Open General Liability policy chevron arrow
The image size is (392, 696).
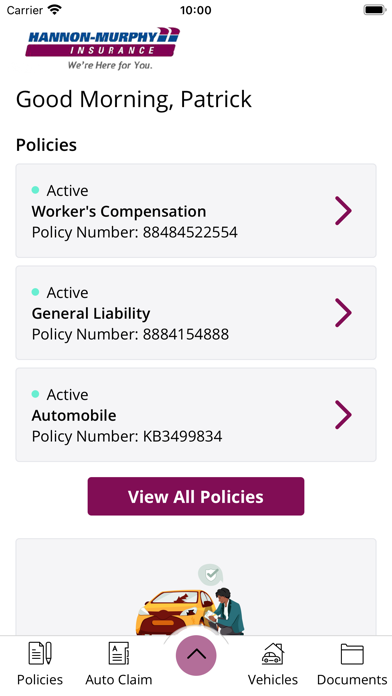[x=343, y=313]
